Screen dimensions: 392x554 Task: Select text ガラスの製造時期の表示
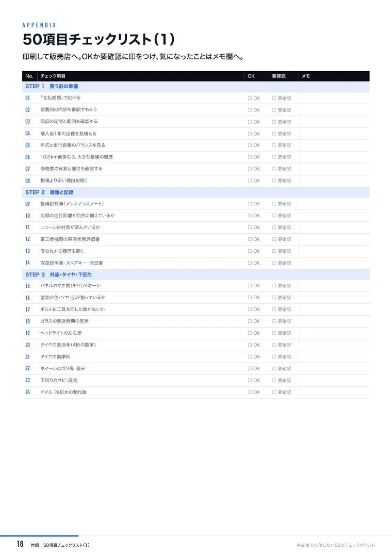click(x=64, y=321)
